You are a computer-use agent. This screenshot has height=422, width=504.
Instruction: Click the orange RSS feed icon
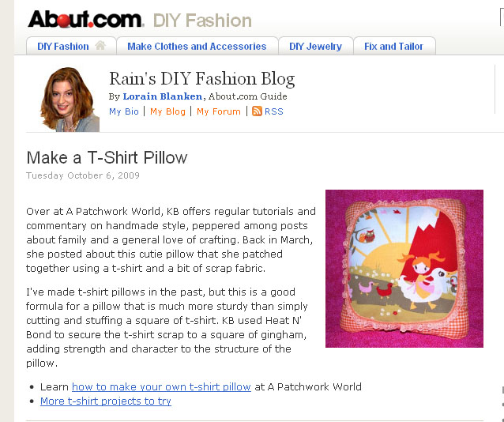pyautogui.click(x=257, y=111)
